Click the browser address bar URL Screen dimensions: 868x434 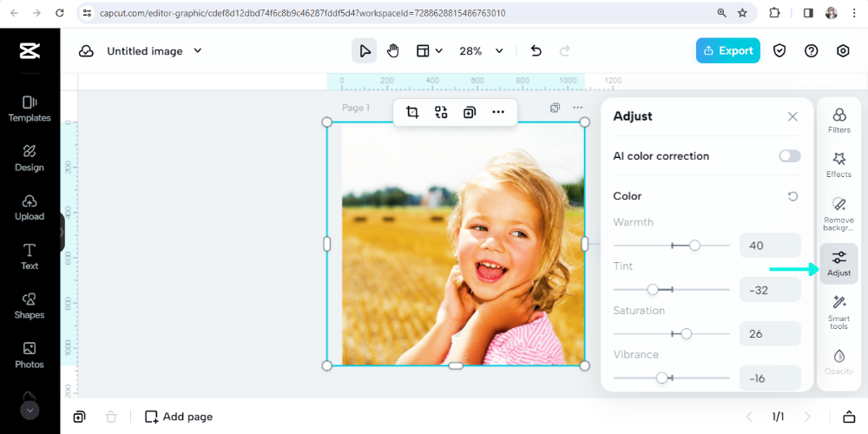tap(302, 13)
